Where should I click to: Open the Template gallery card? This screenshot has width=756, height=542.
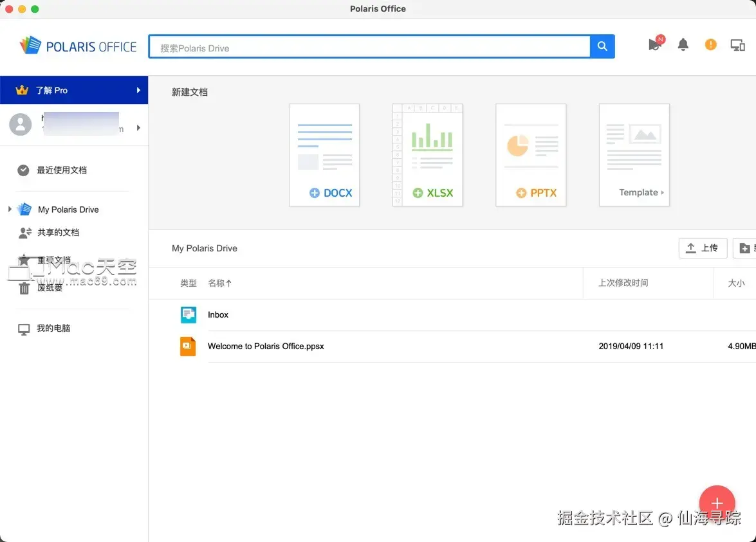click(634, 155)
